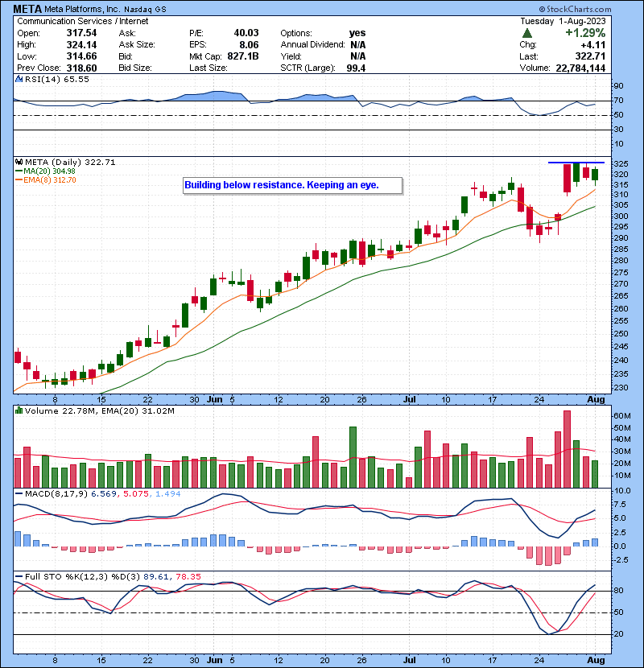Click the Volume legend bar icon

click(x=19, y=410)
